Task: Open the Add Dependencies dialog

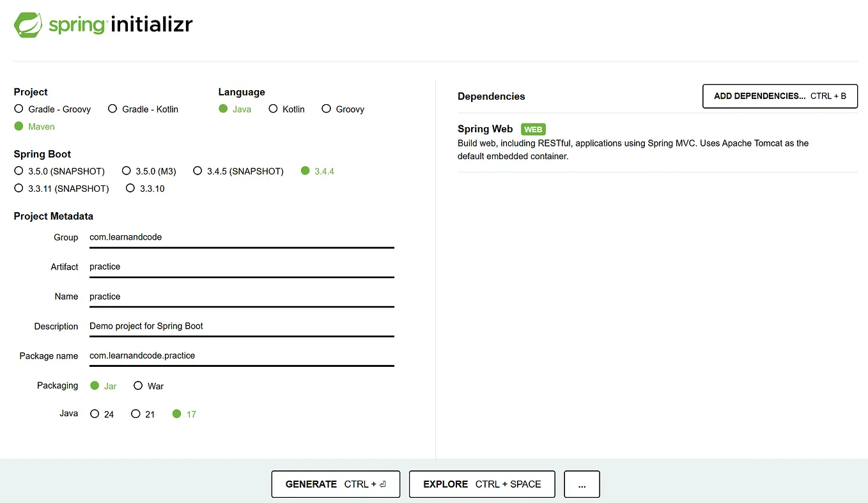Action: [x=779, y=96]
